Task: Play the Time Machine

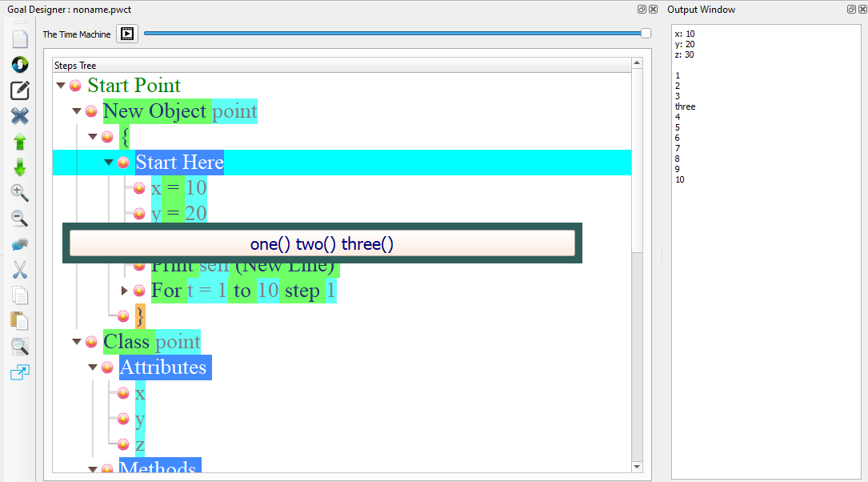Action: (x=126, y=34)
